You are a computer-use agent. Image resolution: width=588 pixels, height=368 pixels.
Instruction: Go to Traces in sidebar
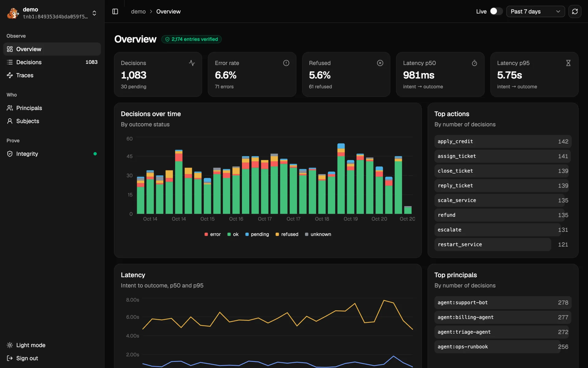pos(52,75)
